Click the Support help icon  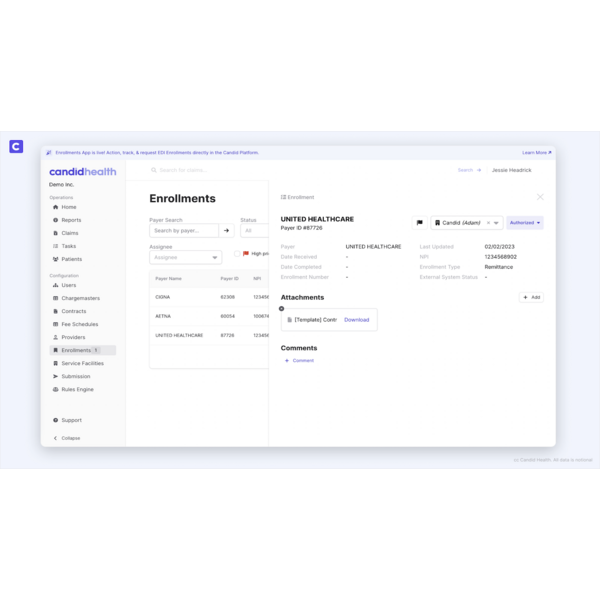click(55, 420)
